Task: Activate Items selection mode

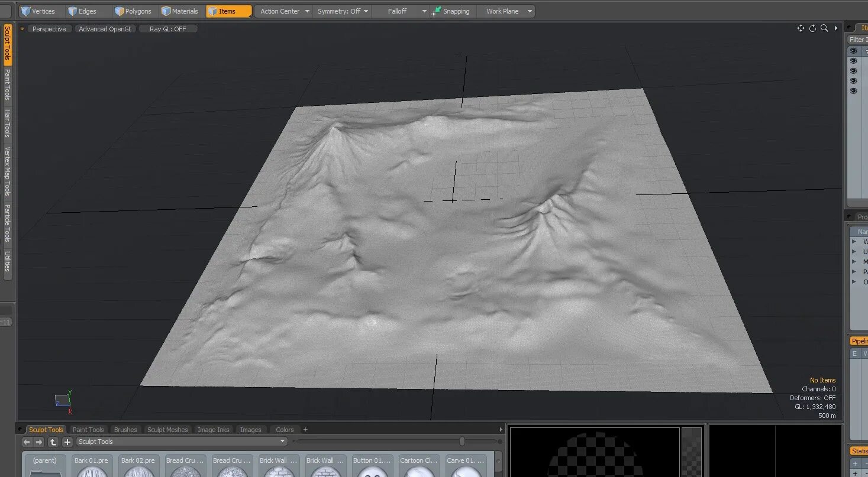Action: [228, 11]
